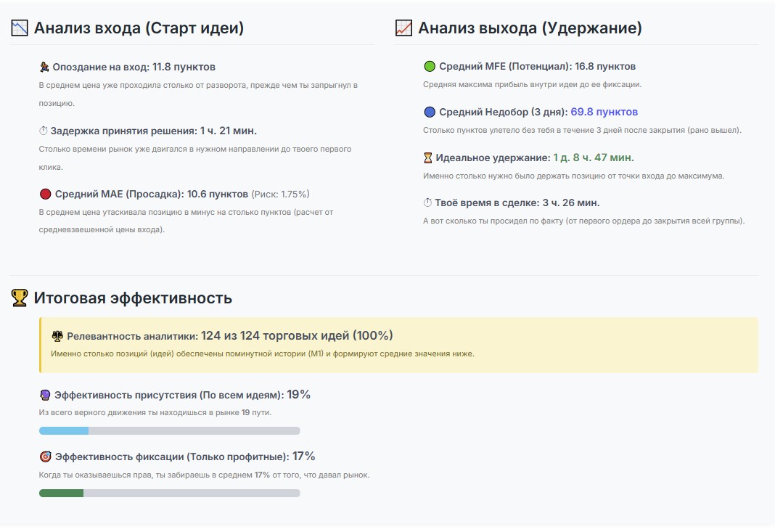The image size is (775, 532).
Task: Click the trophy icon beside Итоговая эффективность
Action: pos(20,298)
